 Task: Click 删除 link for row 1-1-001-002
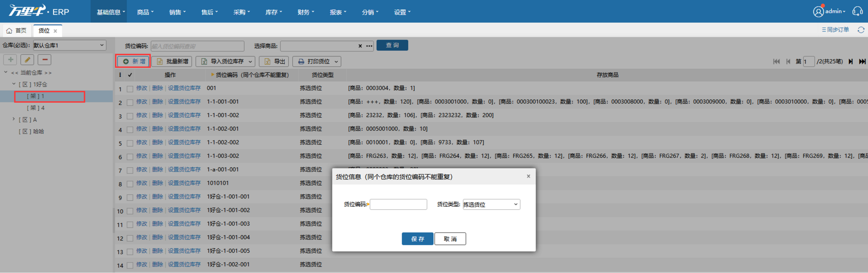pos(158,115)
